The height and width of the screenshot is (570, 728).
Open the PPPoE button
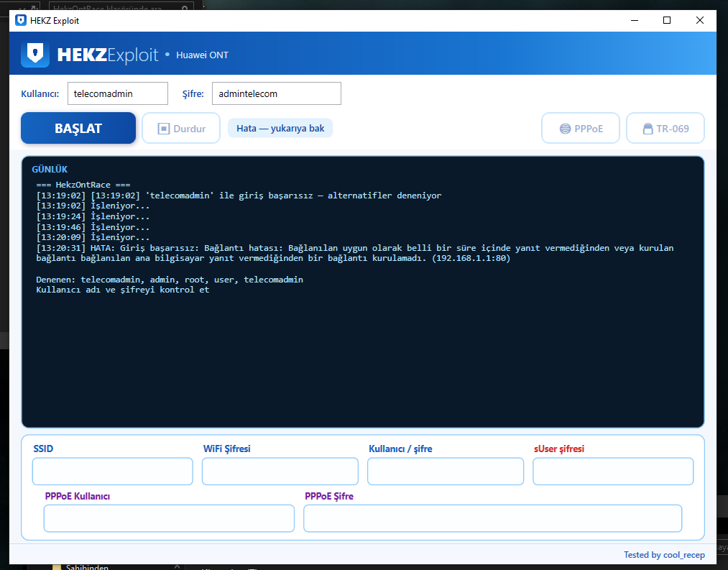(581, 128)
